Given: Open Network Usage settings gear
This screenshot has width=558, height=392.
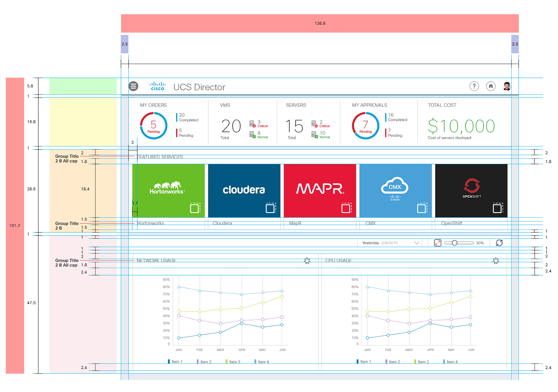Looking at the screenshot, I should (307, 261).
